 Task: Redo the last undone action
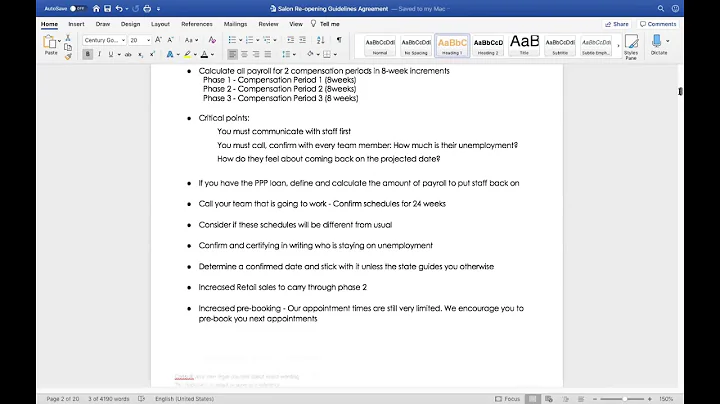135,9
